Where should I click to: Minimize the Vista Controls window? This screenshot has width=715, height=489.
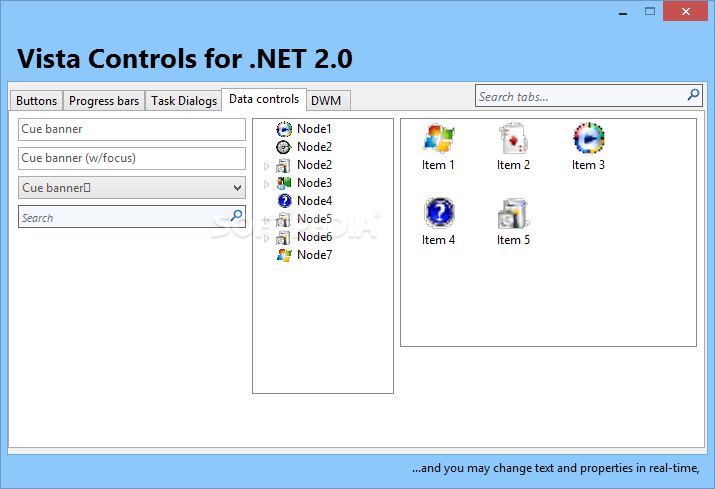tap(623, 12)
